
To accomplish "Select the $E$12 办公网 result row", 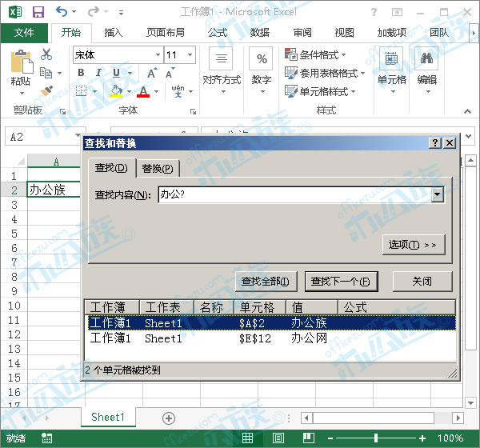I will (270, 338).
